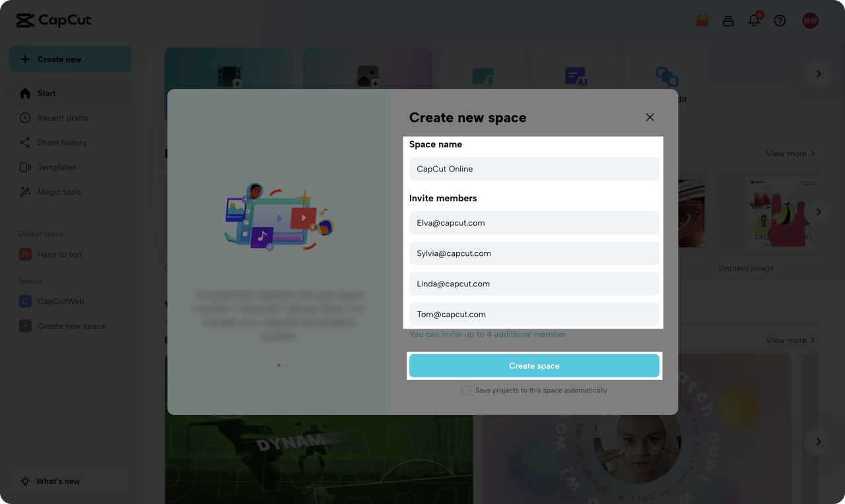Click the lightning quick-create card icon
This screenshot has width=845, height=504.
483,77
